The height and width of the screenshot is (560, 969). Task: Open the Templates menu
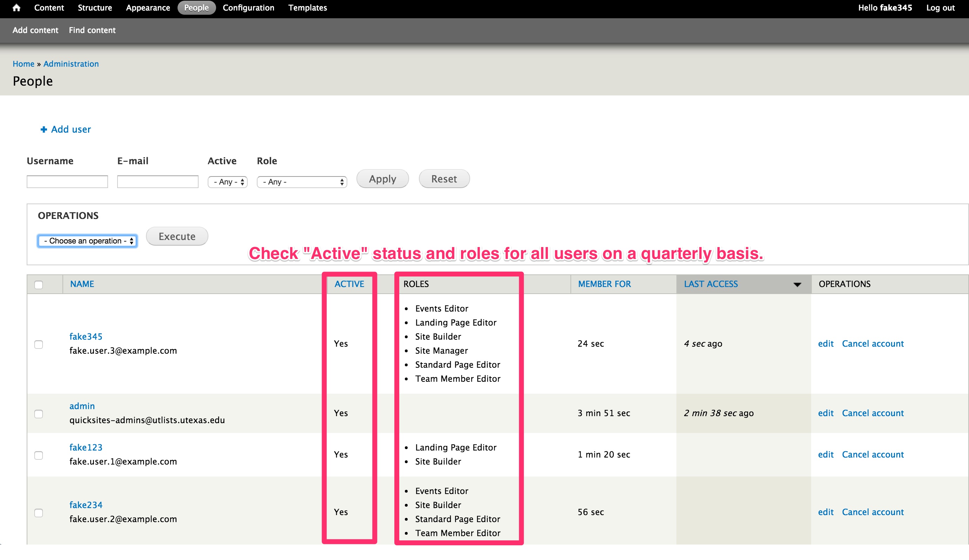point(308,8)
